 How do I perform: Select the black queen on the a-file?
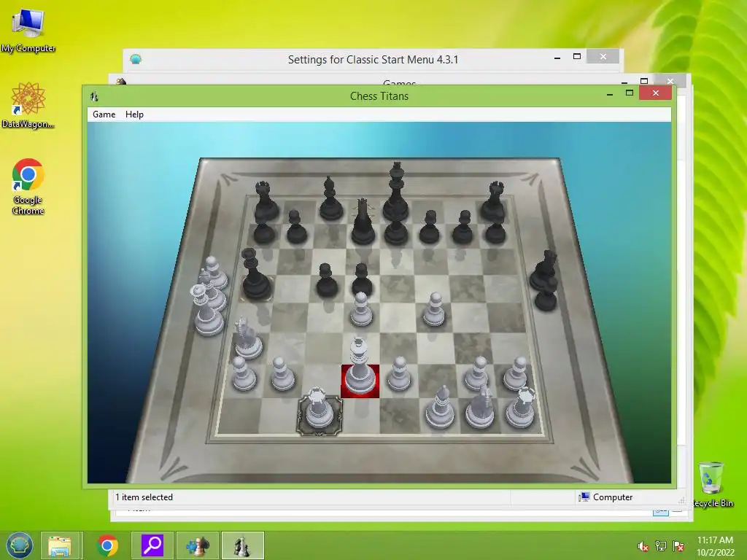pyautogui.click(x=255, y=276)
